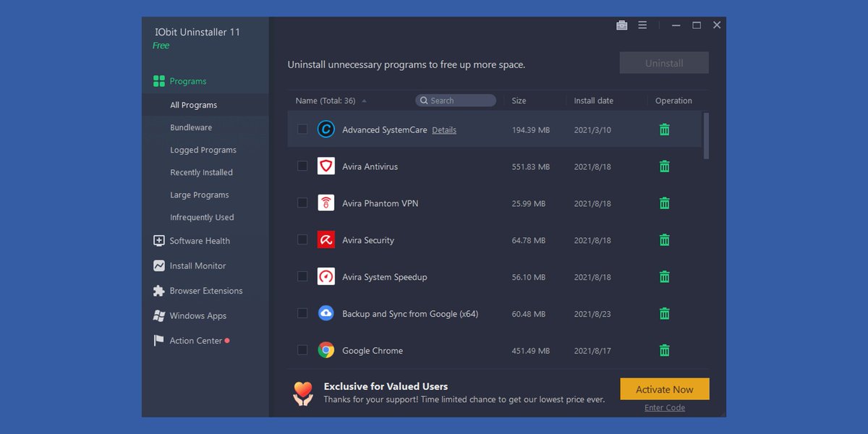
Task: Click the Windows Apps logo icon
Action: pyautogui.click(x=159, y=316)
